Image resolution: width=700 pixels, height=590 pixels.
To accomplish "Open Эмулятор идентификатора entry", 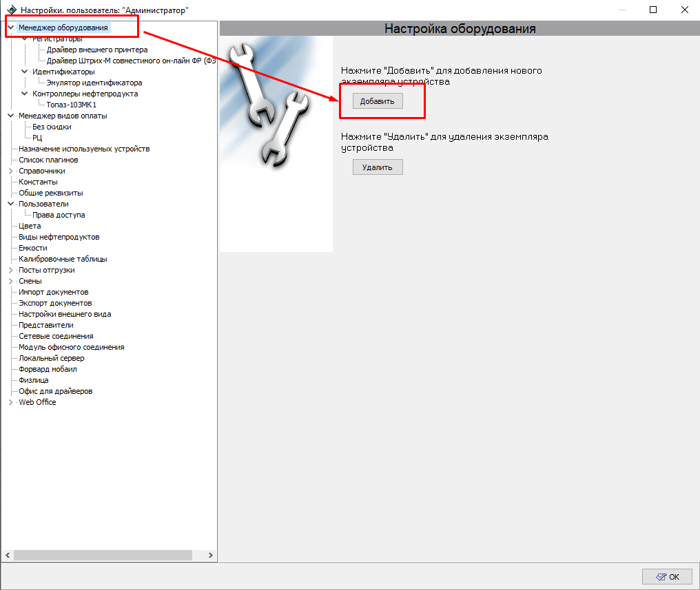I will click(x=94, y=83).
